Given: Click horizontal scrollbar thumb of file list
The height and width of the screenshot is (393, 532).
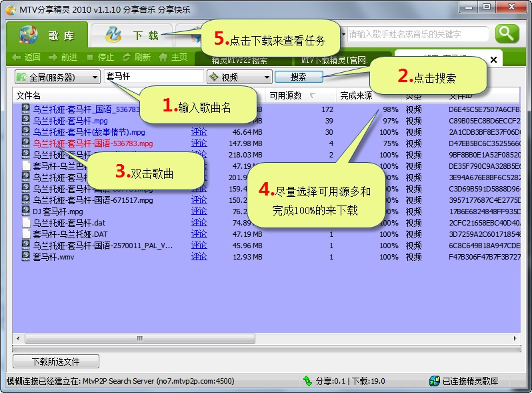Looking at the screenshot, I should point(140,338).
